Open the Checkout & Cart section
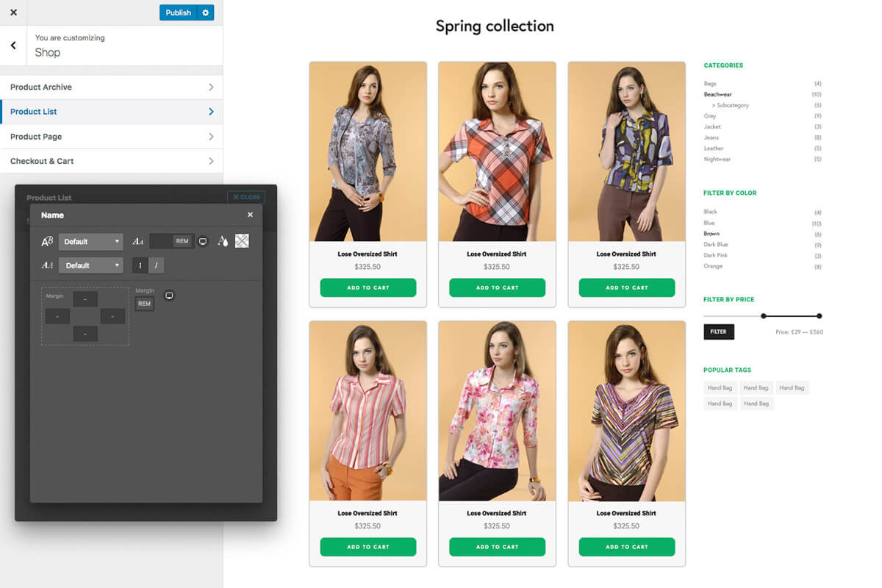This screenshot has height=588, width=882. tap(111, 161)
